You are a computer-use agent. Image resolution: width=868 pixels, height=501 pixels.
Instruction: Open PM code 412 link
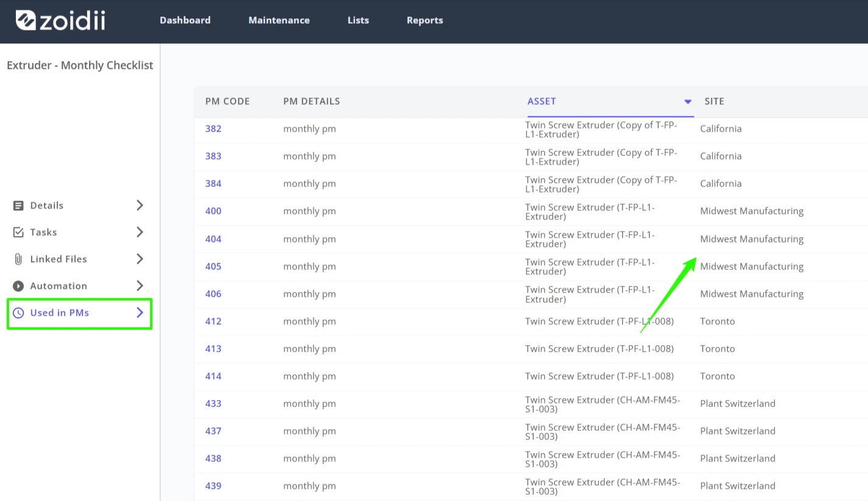point(213,321)
